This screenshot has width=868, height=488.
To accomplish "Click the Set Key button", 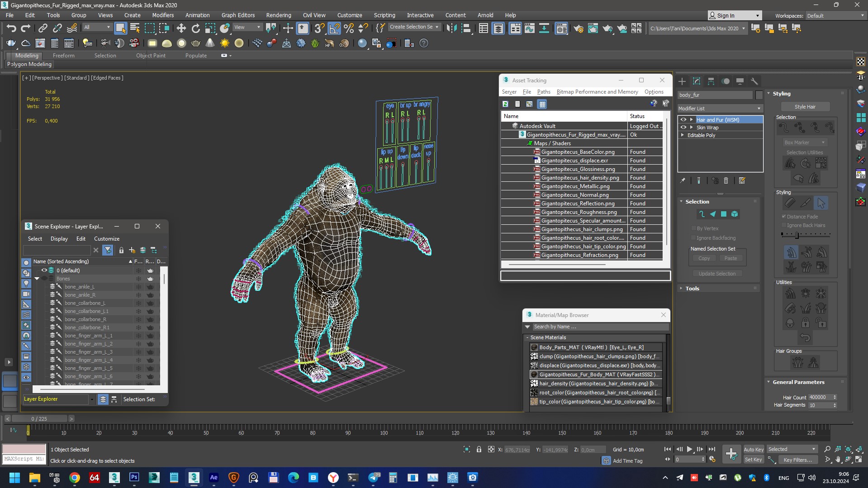I will (754, 460).
